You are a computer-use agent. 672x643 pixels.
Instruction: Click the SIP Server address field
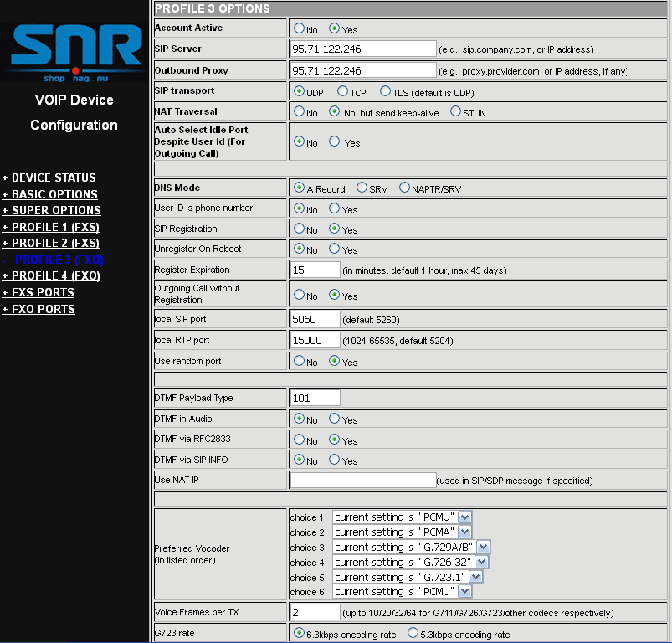pyautogui.click(x=362, y=49)
